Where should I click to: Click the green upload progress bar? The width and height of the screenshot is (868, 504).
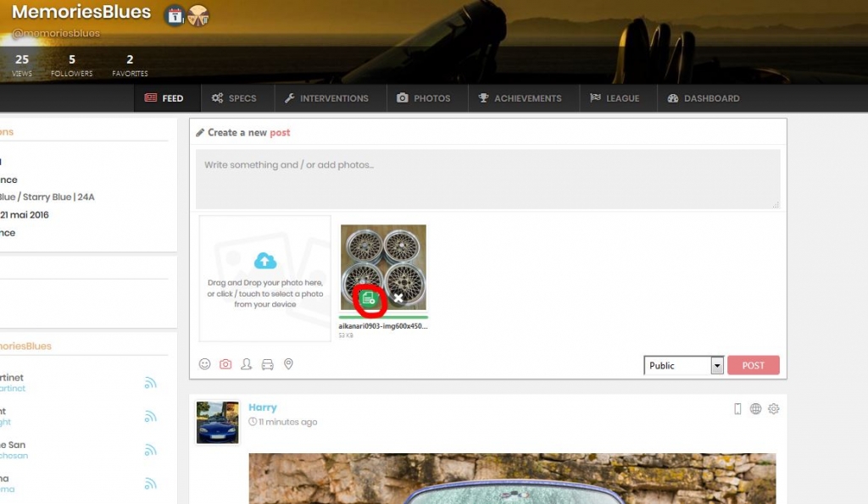pyautogui.click(x=383, y=317)
